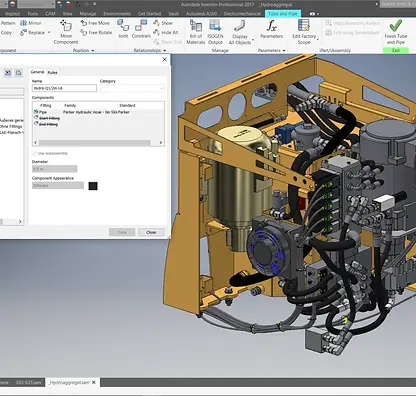Open the View ribbon tab
The width and height of the screenshot is (416, 396).
[x=67, y=14]
